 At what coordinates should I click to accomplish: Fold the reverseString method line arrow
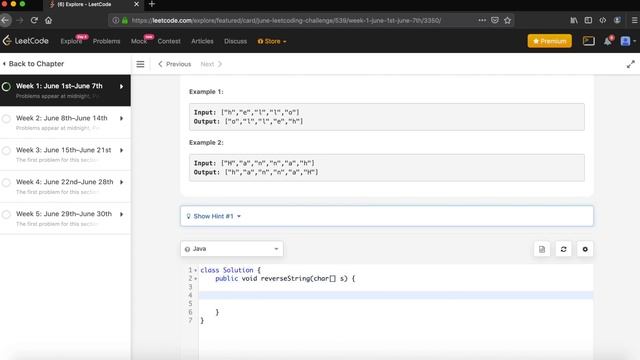point(196,279)
